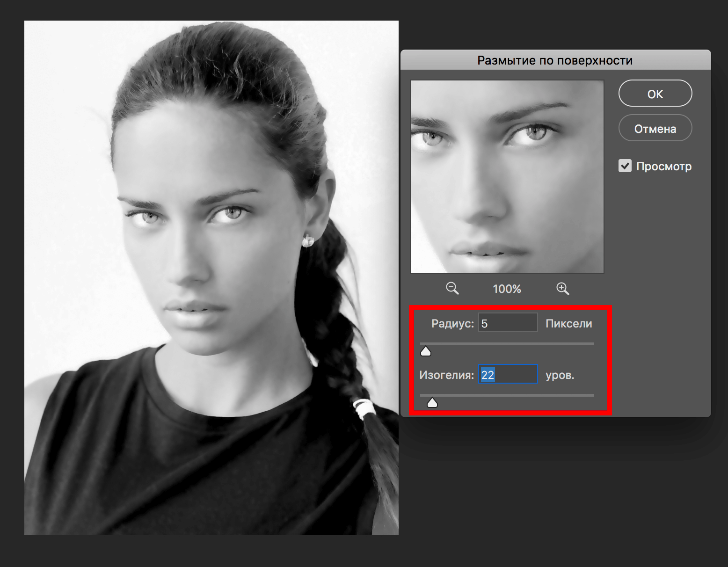Click the Пиксели unit label
Viewport: 728px width, 567px height.
pyautogui.click(x=568, y=324)
